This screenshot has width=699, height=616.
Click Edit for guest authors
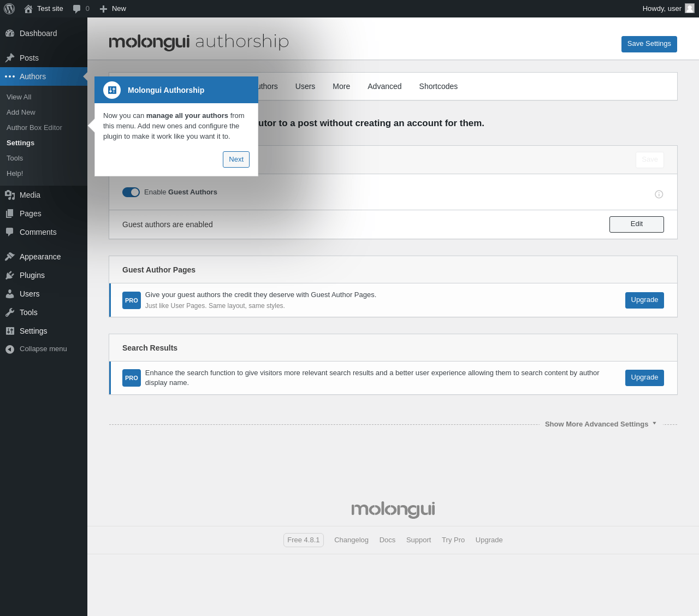pos(637,224)
